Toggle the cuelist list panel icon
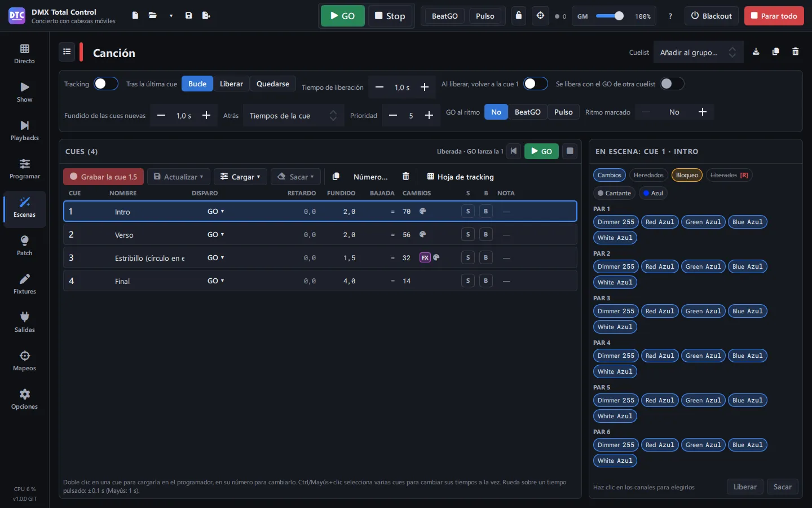This screenshot has height=508, width=812. click(67, 52)
